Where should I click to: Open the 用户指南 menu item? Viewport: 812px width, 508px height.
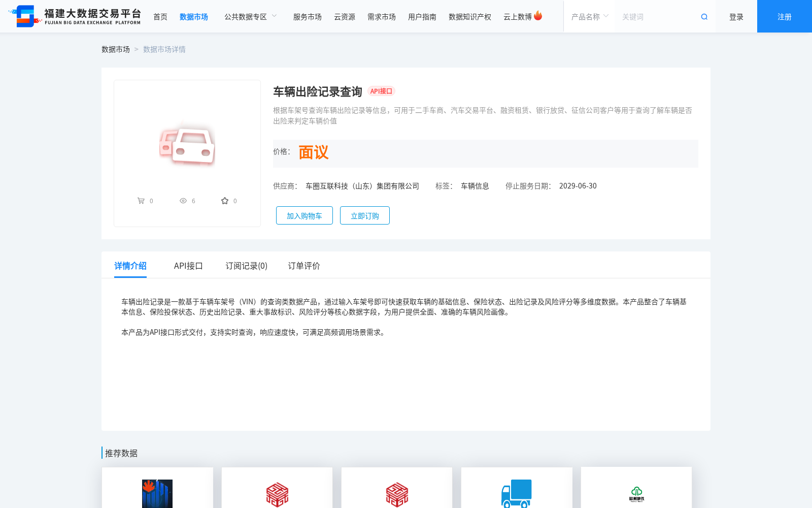(x=422, y=17)
